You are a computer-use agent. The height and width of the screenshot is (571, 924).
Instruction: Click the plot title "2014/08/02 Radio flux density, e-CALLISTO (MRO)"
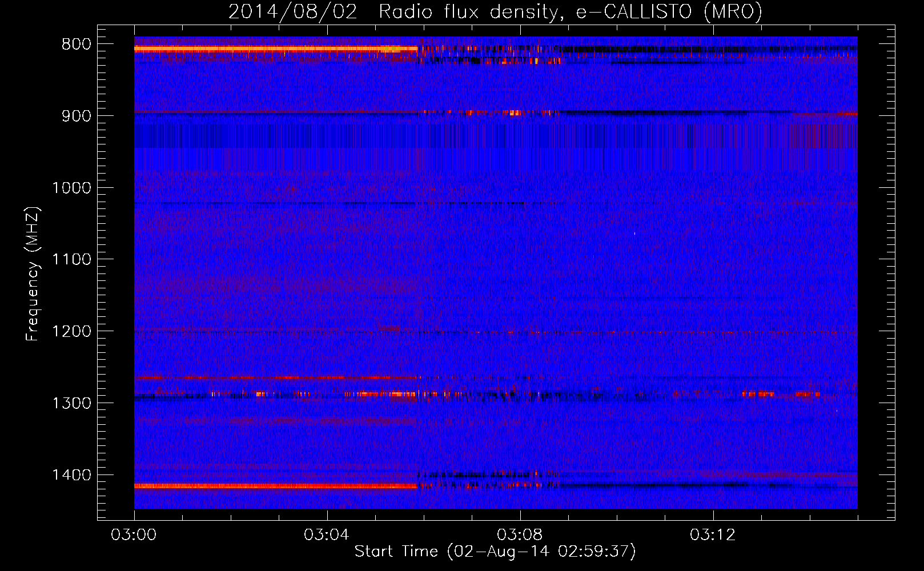coord(495,12)
